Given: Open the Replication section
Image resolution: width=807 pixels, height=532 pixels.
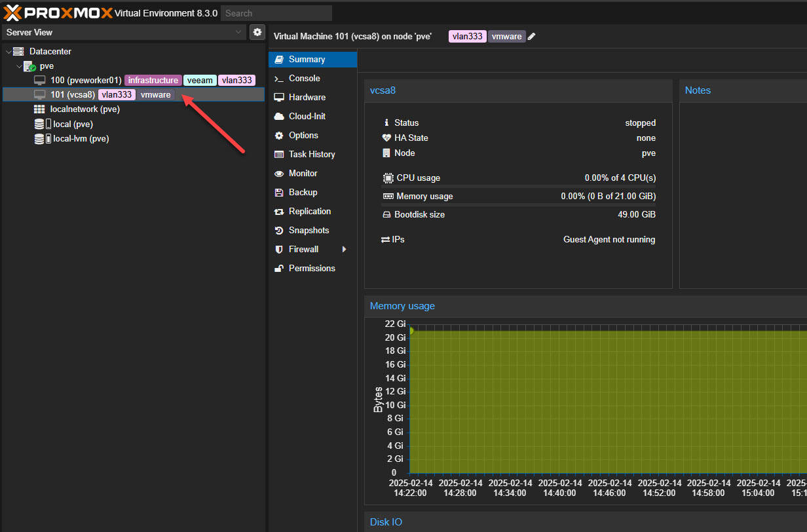Looking at the screenshot, I should point(313,212).
